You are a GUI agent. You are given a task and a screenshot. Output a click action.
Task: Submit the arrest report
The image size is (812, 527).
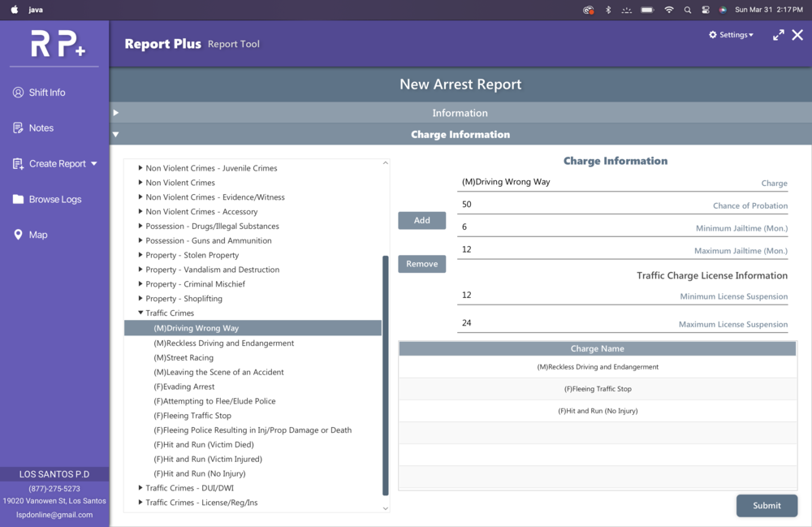pos(766,505)
